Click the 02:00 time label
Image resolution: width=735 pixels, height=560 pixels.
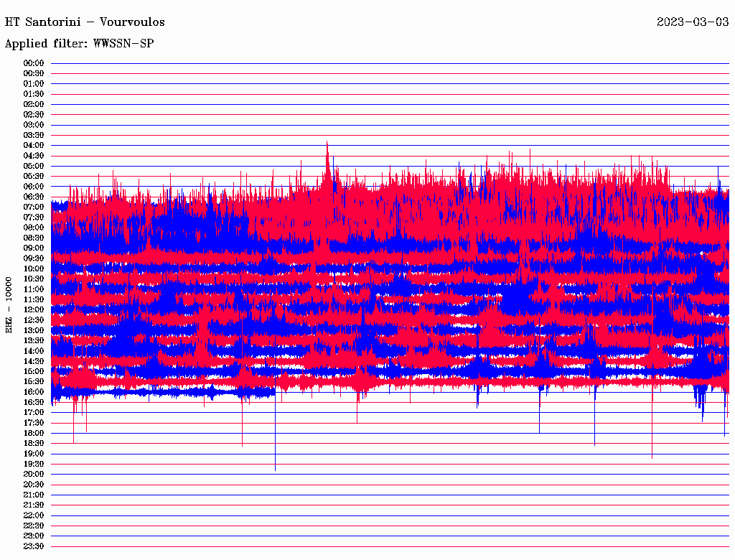[34, 105]
